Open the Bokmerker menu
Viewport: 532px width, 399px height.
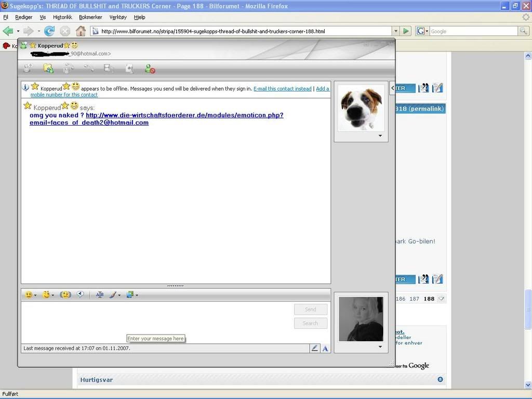pos(90,17)
